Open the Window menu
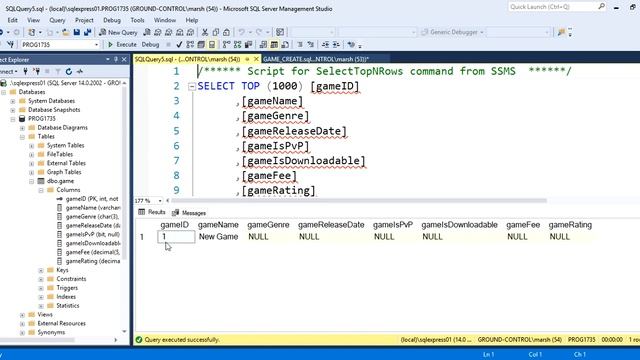This screenshot has height=360, width=640. pyautogui.click(x=165, y=20)
